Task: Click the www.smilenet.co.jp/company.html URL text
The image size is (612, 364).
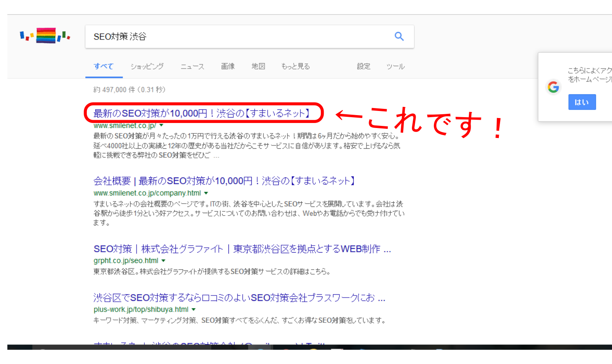Action: [x=147, y=193]
